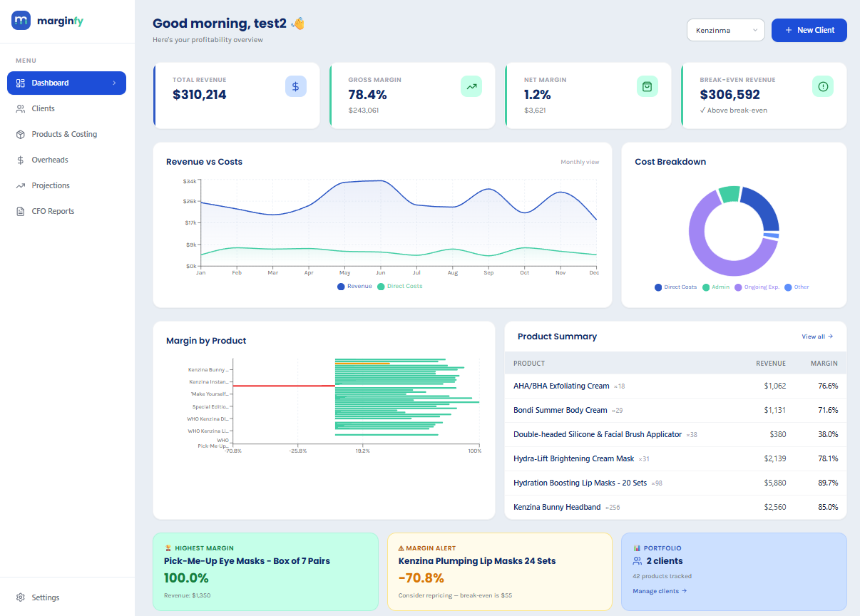This screenshot has width=860, height=616.
Task: Open Settings at sidebar bottom
Action: pos(66,597)
